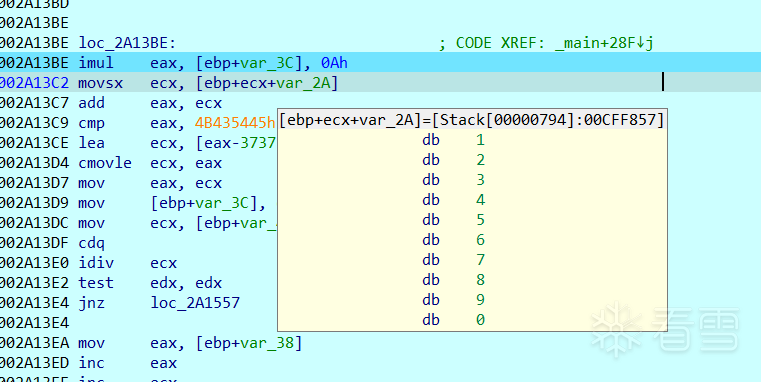Click the 'db 7' row in tooltip
The width and height of the screenshot is (761, 382).
454,260
